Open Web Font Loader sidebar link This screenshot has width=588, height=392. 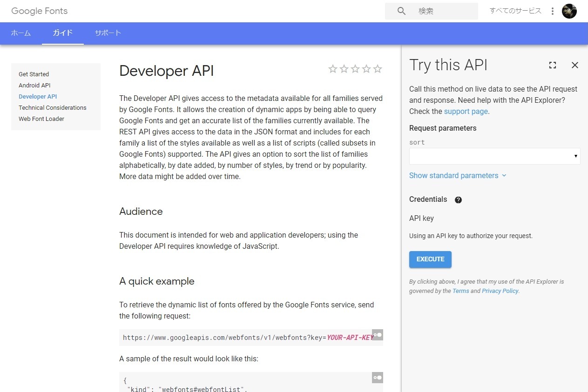point(41,119)
